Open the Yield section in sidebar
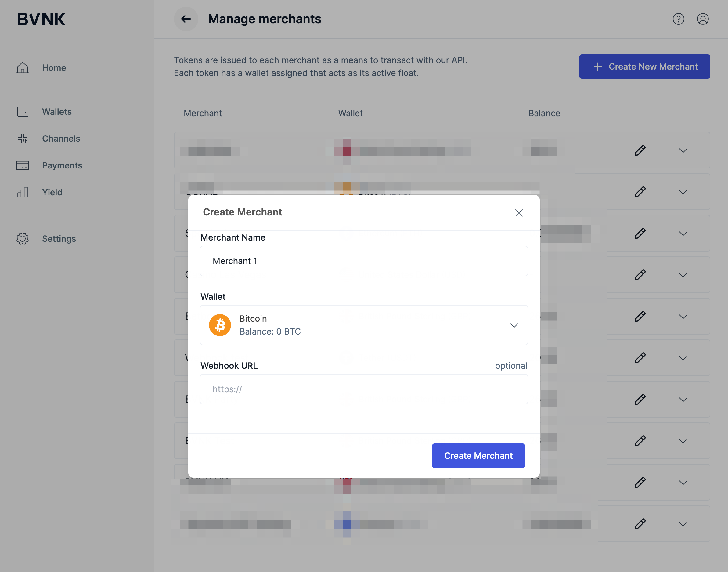The width and height of the screenshot is (728, 572). point(52,192)
